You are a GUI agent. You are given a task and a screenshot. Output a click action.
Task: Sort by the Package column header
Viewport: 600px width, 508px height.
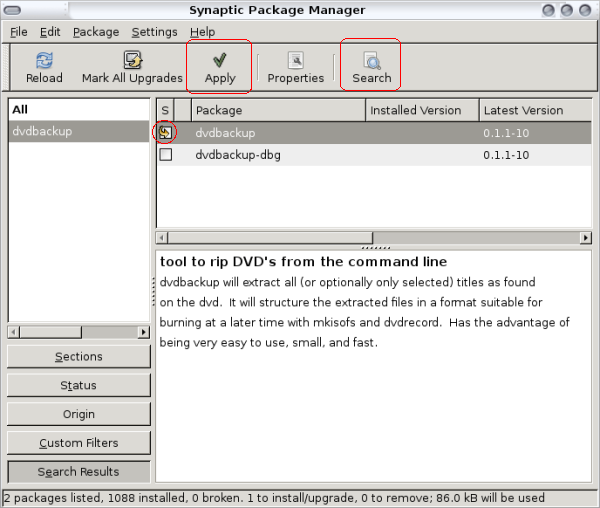279,110
